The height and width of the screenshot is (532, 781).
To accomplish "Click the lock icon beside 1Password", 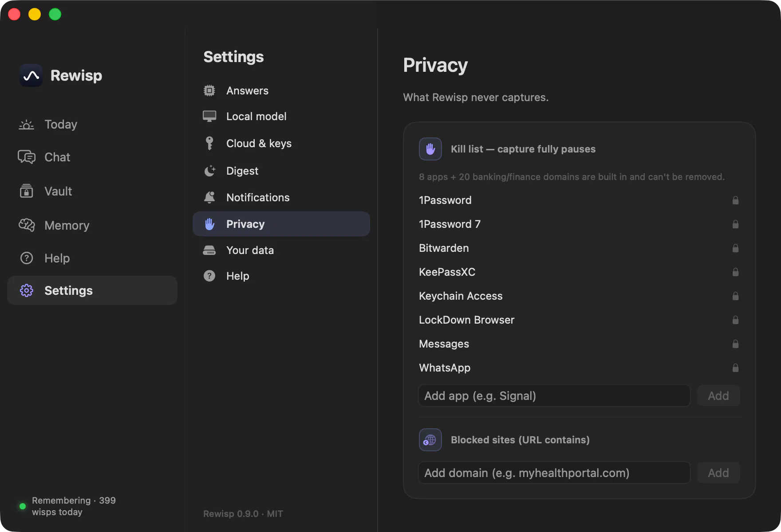I will pyautogui.click(x=735, y=200).
